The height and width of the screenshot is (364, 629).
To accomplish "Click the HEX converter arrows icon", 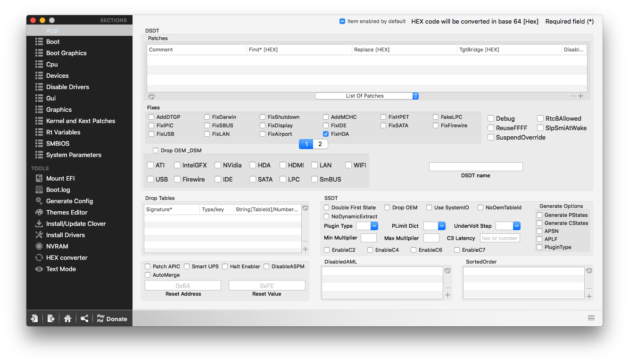I will (39, 257).
